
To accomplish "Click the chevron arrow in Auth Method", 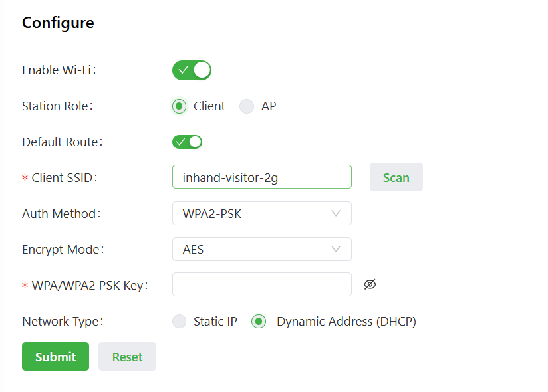I will coord(336,213).
